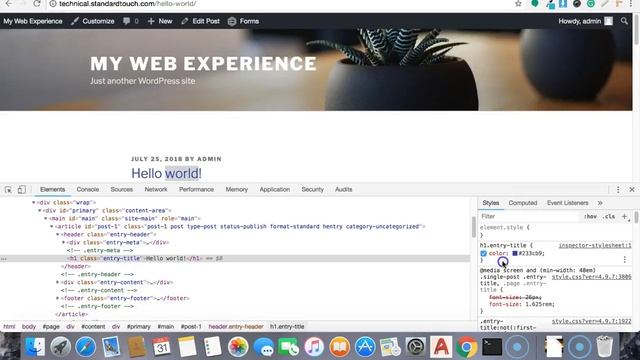Close the DevTools panel
The width and height of the screenshot is (640, 360).
[632, 190]
